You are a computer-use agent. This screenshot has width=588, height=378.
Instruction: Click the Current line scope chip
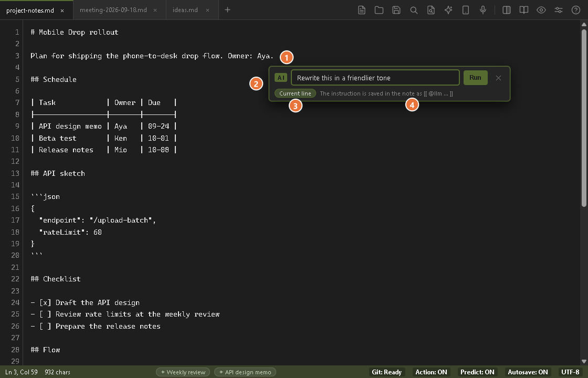click(x=295, y=93)
